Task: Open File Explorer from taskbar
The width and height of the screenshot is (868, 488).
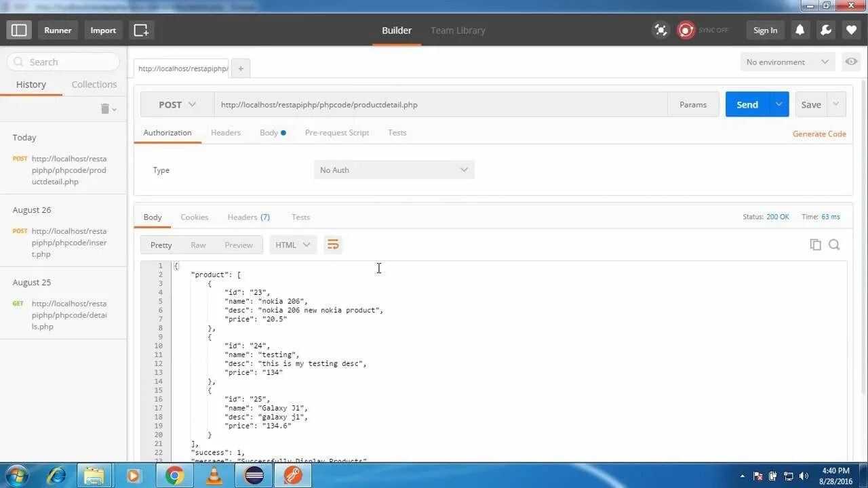Action: (x=94, y=475)
